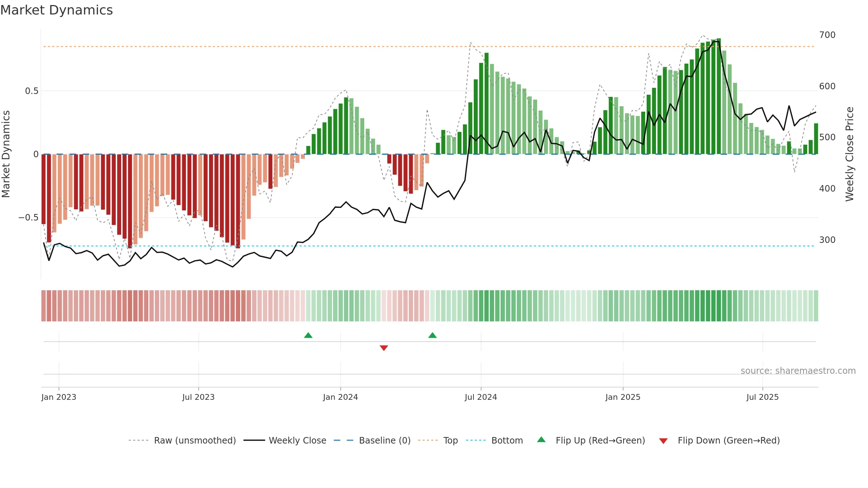Click the Jan 2025 axis label
This screenshot has width=868, height=488.
[x=623, y=397]
